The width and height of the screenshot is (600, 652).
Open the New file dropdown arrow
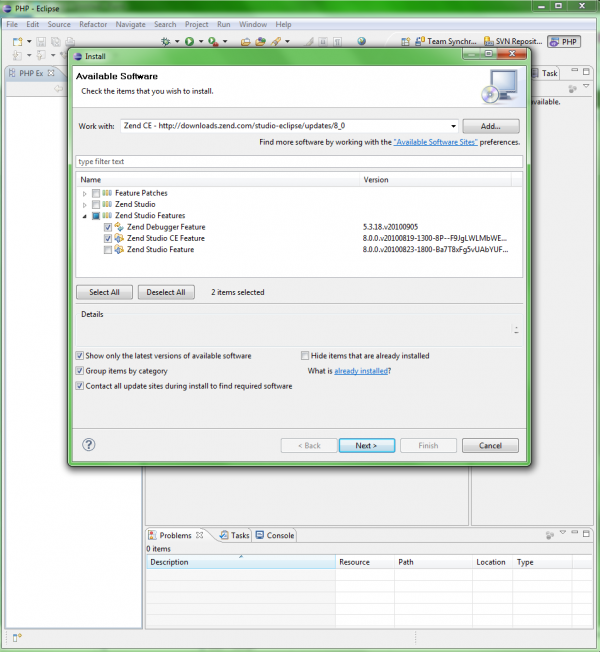coord(29,42)
